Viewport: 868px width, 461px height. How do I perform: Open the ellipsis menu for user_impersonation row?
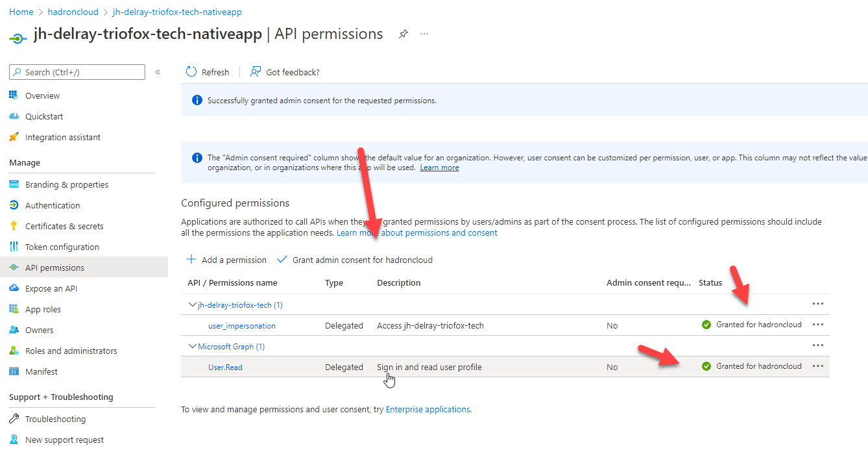[x=818, y=325]
